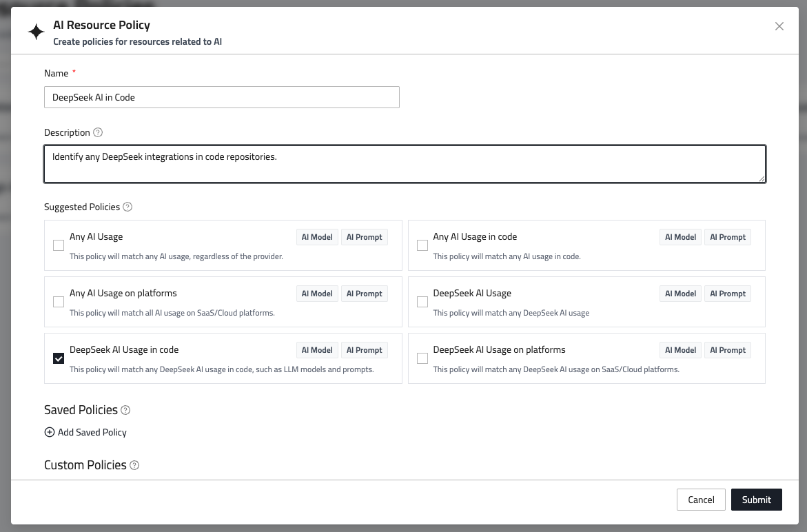Click AI Model tag on DeepSeek AI Usage in code
Screen dimensions: 807x532
(317, 350)
